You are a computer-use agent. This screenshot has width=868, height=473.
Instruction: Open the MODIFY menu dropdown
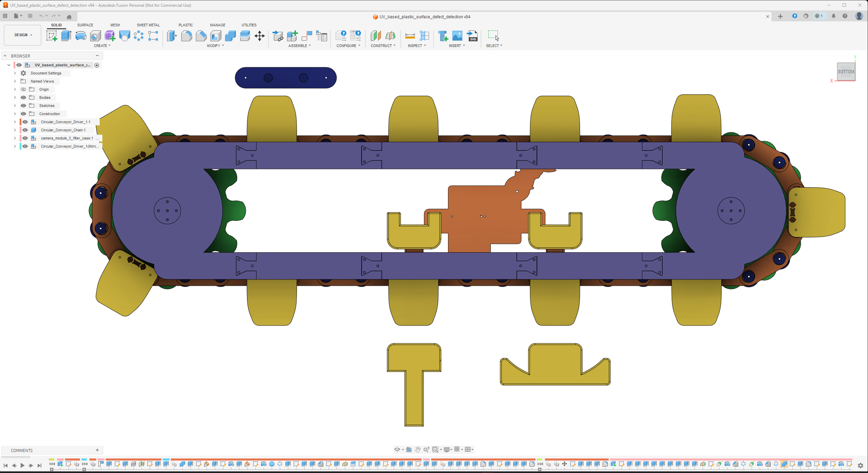215,46
